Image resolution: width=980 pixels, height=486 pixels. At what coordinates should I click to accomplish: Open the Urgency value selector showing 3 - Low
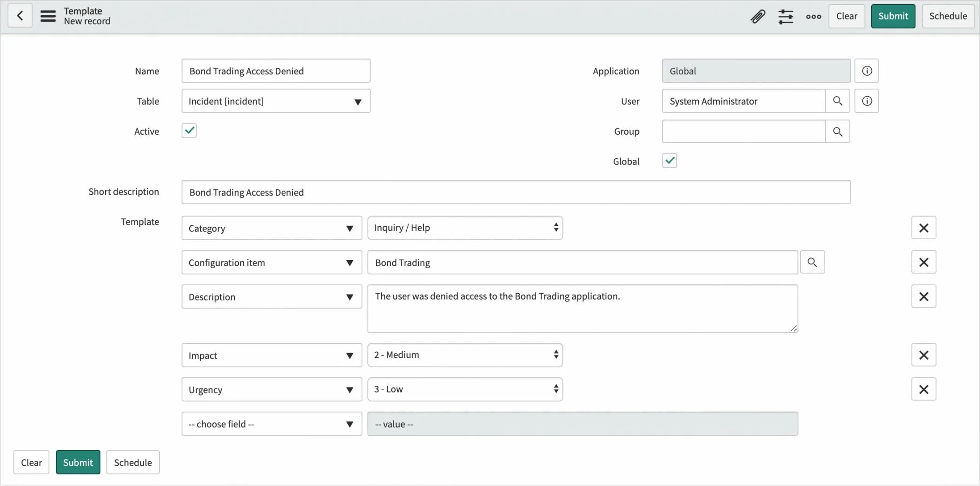(464, 389)
